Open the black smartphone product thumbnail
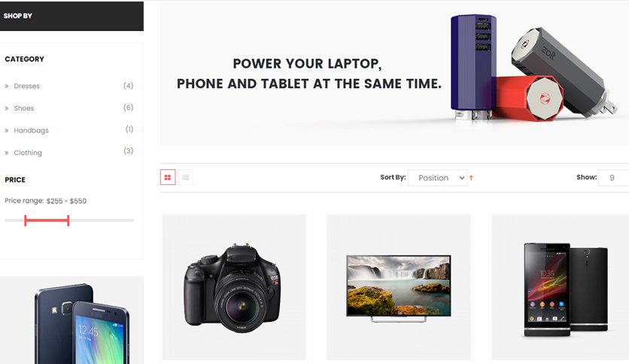The width and height of the screenshot is (629, 364). pos(561,287)
